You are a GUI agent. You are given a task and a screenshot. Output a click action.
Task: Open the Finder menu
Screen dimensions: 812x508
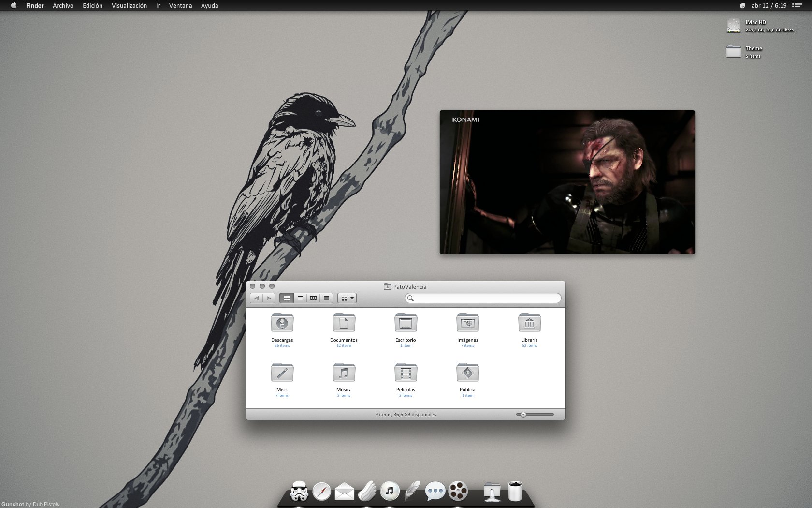coord(35,5)
